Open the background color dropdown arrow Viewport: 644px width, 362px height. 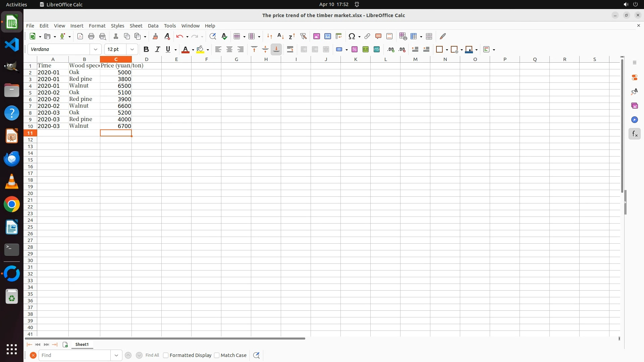pos(208,50)
